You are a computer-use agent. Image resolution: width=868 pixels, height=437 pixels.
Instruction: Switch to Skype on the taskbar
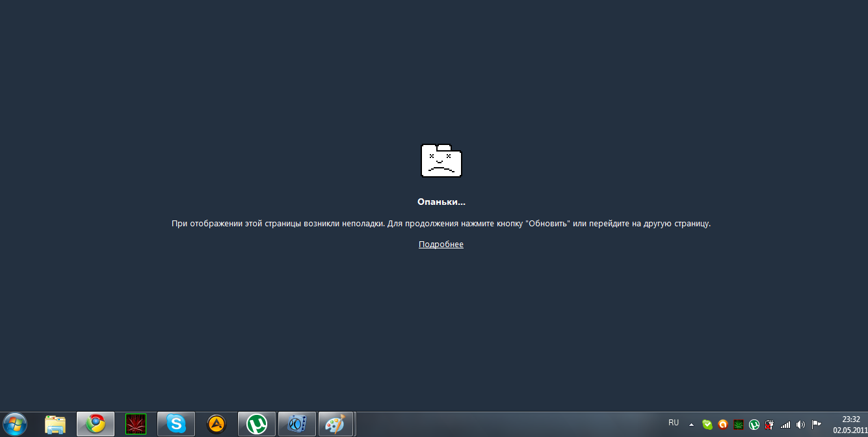click(x=176, y=424)
